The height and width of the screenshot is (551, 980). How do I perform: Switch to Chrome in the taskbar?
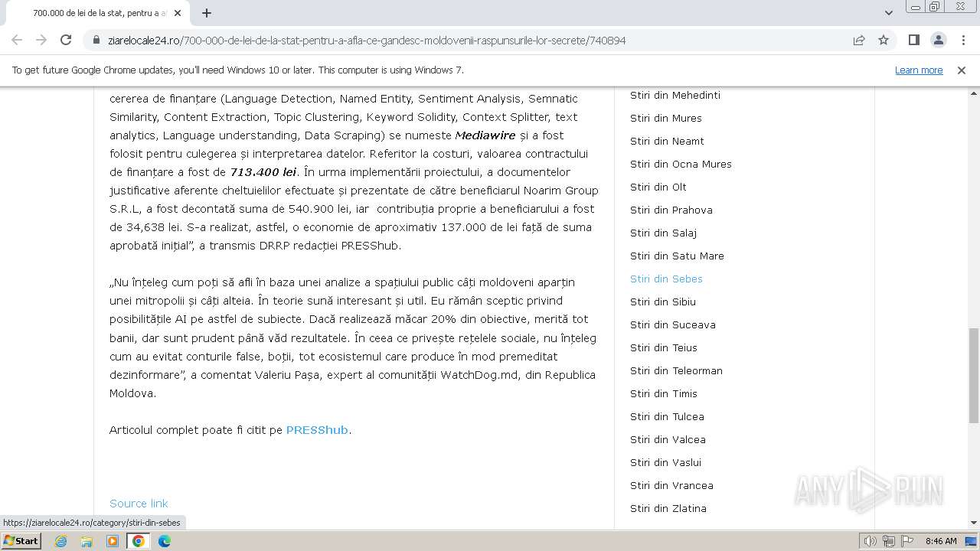139,541
